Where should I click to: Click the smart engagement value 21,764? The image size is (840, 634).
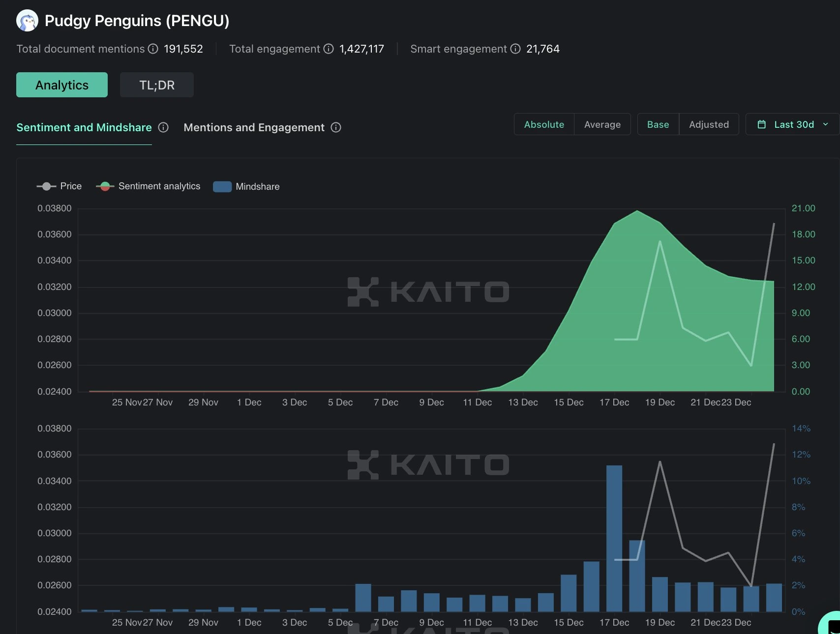[x=543, y=49]
